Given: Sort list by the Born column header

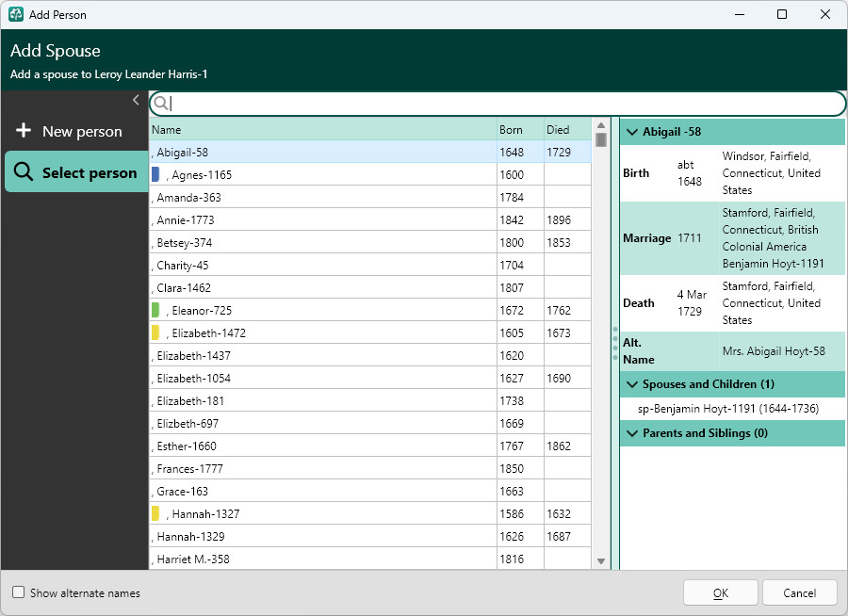Looking at the screenshot, I should (520, 130).
